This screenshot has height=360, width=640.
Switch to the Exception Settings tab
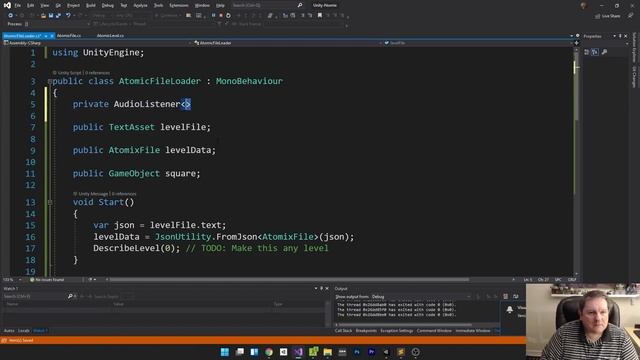pyautogui.click(x=397, y=331)
